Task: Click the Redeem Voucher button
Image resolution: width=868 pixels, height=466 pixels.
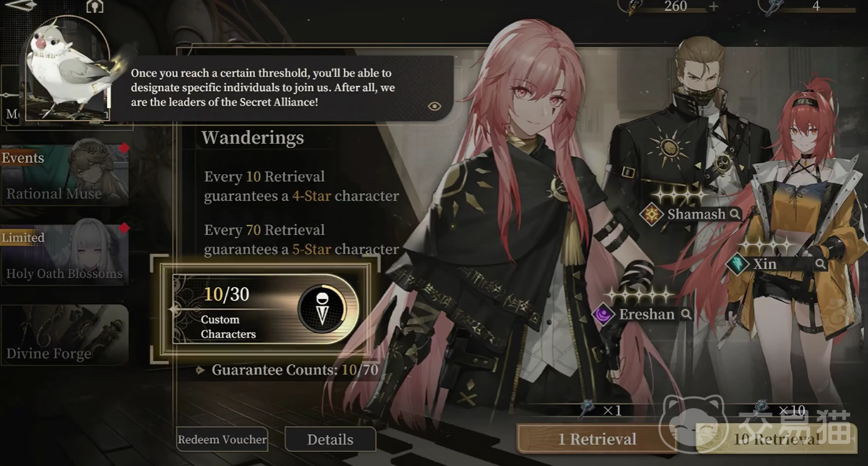Action: click(x=222, y=440)
